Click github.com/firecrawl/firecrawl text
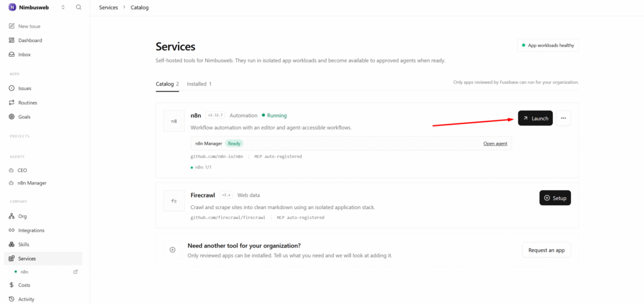The height and width of the screenshot is (304, 644). pos(228,217)
